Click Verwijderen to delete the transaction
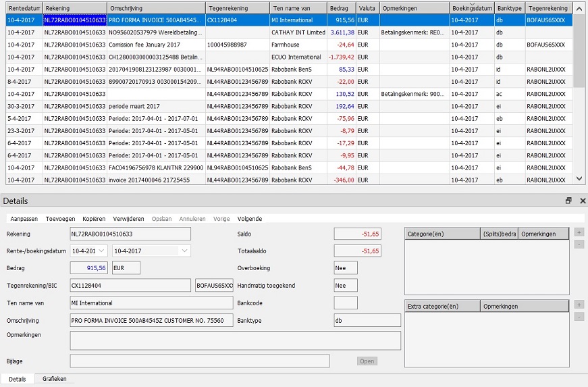The width and height of the screenshot is (588, 387). point(128,219)
